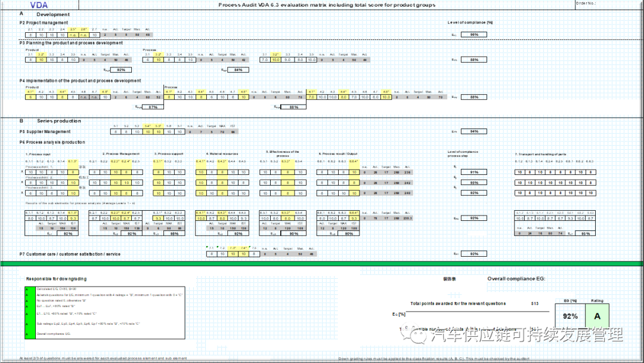Screen dimensions: 644x363
Task: Click process step 2 compliance 93% box
Action: pyautogui.click(x=474, y=183)
